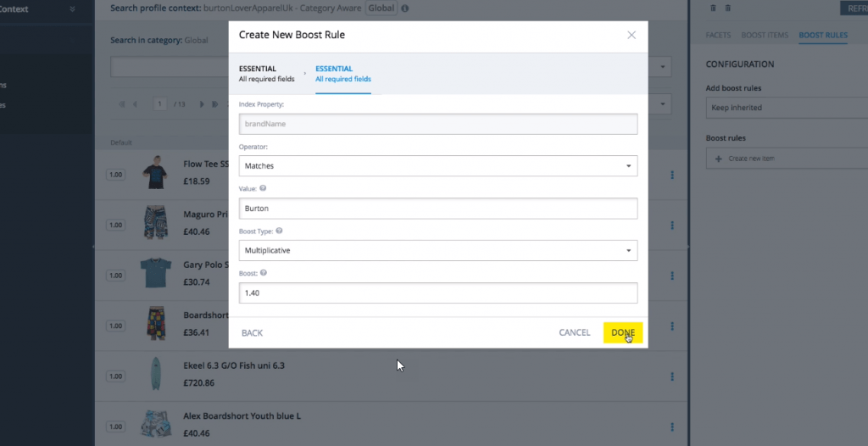Click the plus icon in Create new item

click(719, 159)
